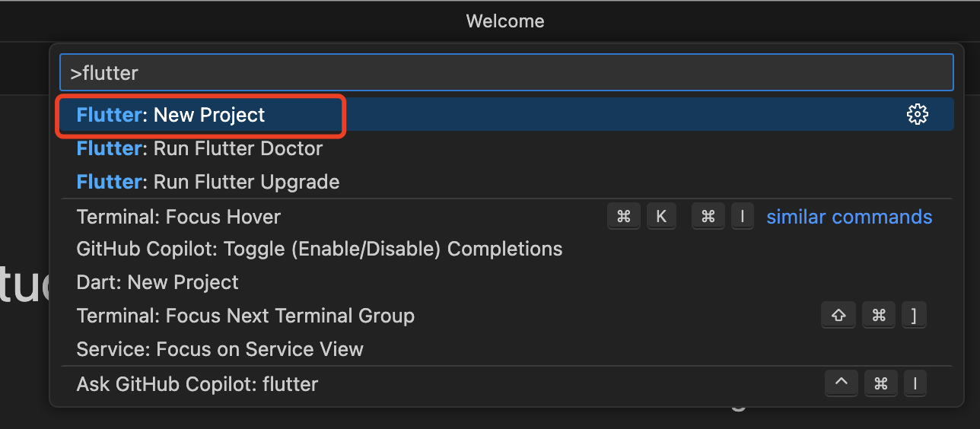The image size is (980, 429).
Task: Click the Welcome window title
Action: point(505,21)
